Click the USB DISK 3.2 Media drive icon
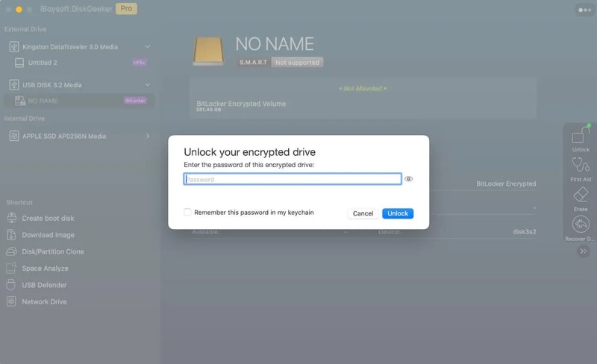The height and width of the screenshot is (364, 597). tap(13, 85)
